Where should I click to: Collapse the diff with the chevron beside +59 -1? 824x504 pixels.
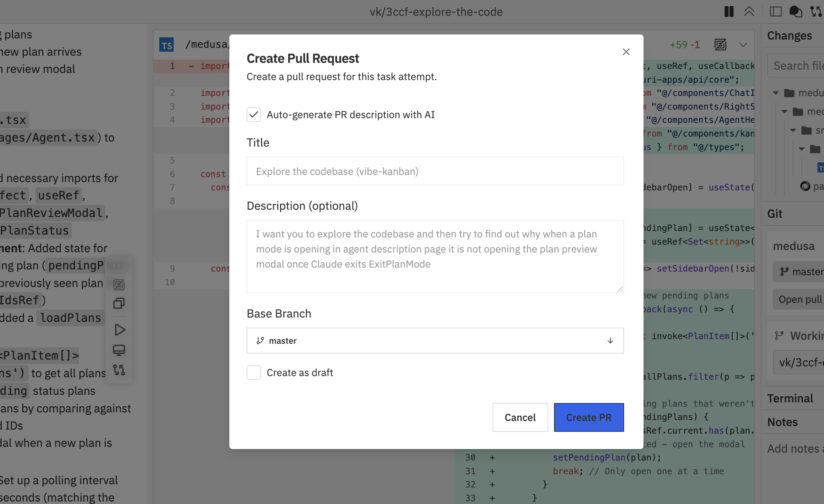point(743,45)
